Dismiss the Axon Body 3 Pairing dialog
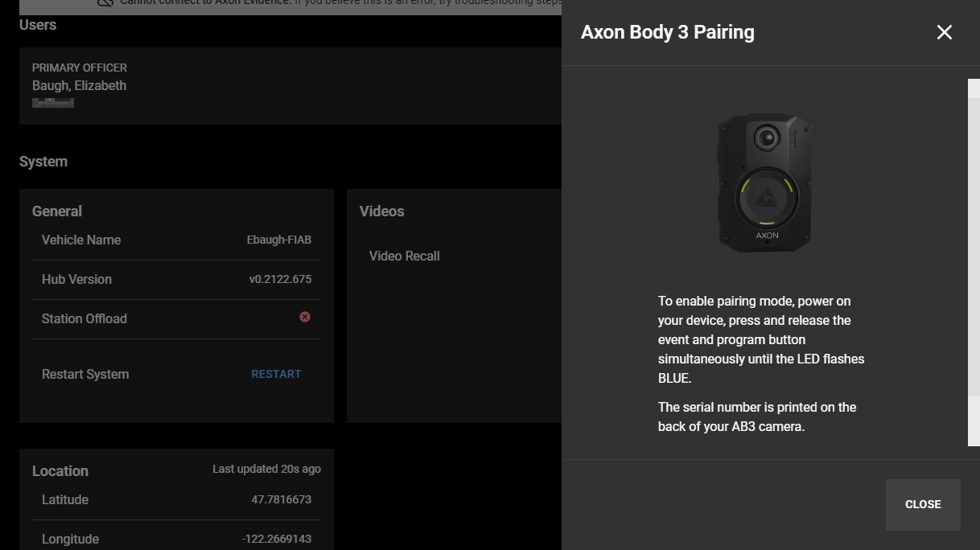 944,32
